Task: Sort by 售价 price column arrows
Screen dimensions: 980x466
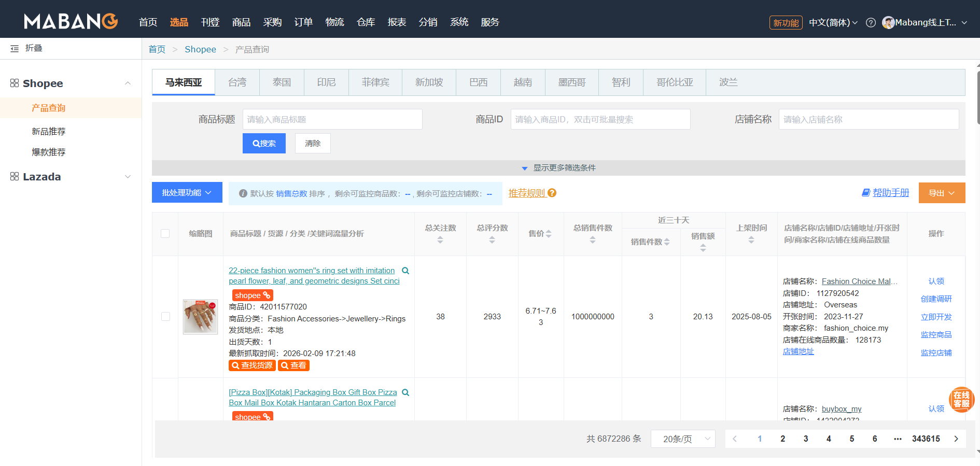Action: (549, 234)
